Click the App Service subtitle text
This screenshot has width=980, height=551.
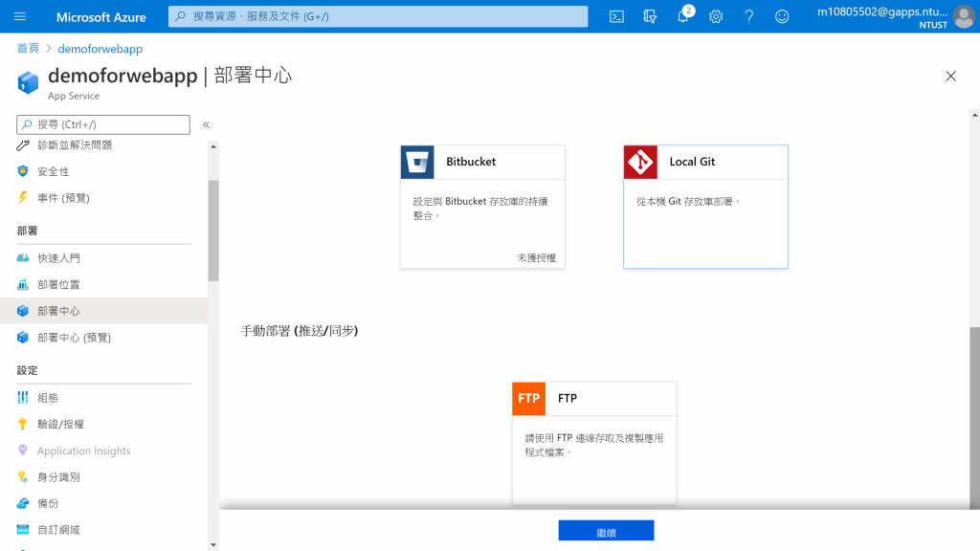pyautogui.click(x=74, y=97)
